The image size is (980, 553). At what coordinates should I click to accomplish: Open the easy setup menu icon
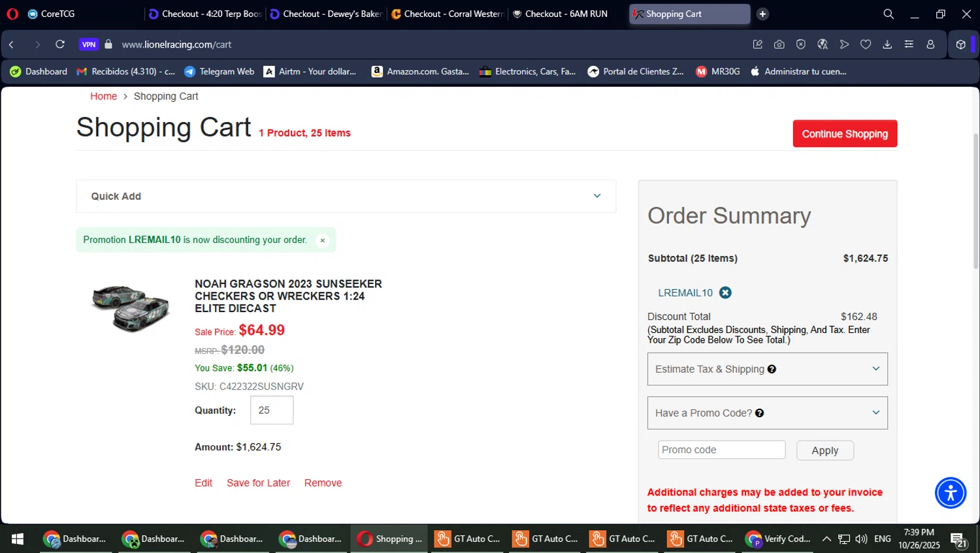coord(909,44)
